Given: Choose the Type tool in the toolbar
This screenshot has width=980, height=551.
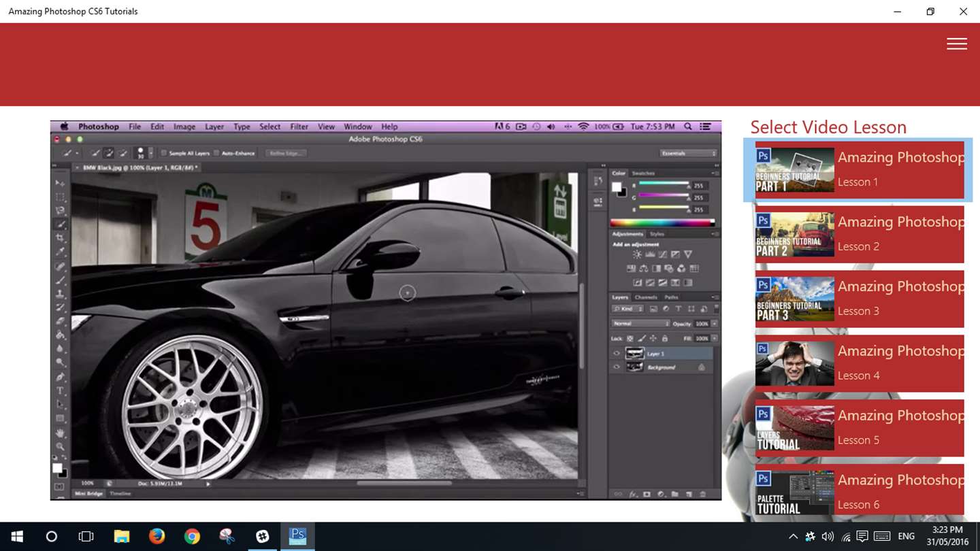Looking at the screenshot, I should [x=61, y=390].
